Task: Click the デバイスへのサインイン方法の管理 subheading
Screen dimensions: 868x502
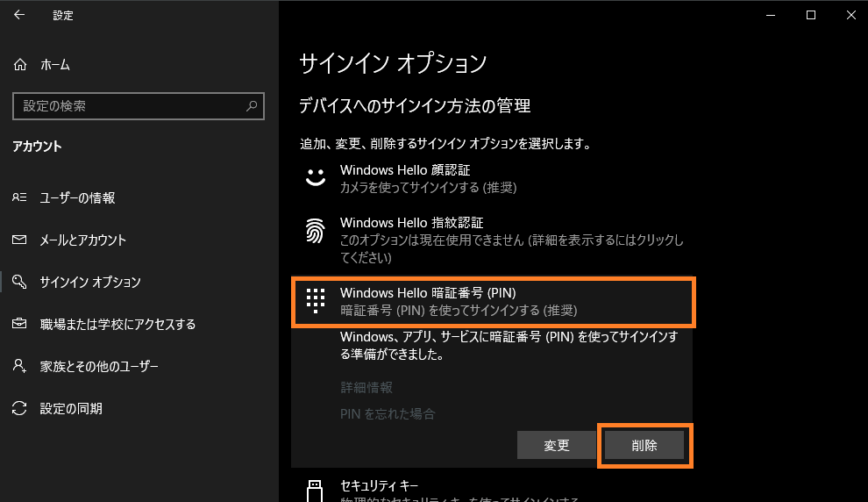Action: [415, 106]
